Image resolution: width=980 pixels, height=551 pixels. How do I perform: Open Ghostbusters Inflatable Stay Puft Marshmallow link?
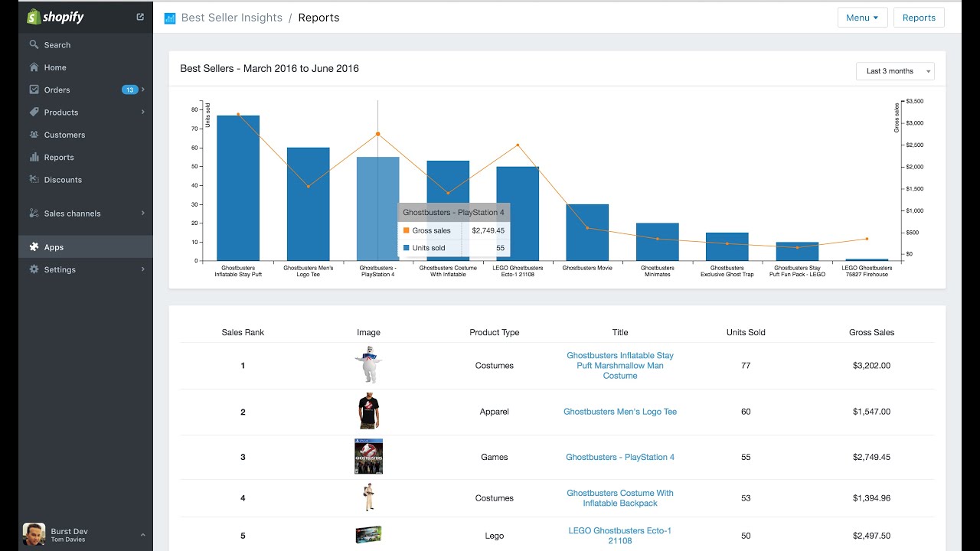pos(620,365)
